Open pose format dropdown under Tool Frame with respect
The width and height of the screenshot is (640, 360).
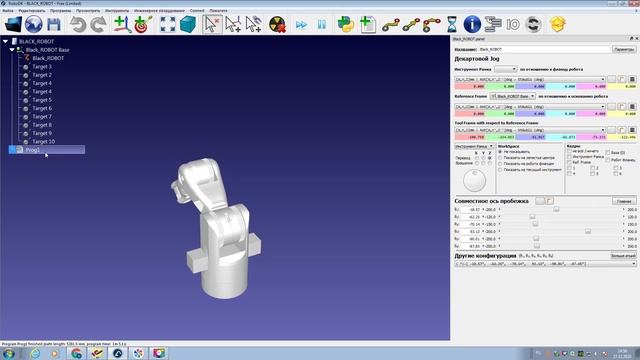(530, 130)
